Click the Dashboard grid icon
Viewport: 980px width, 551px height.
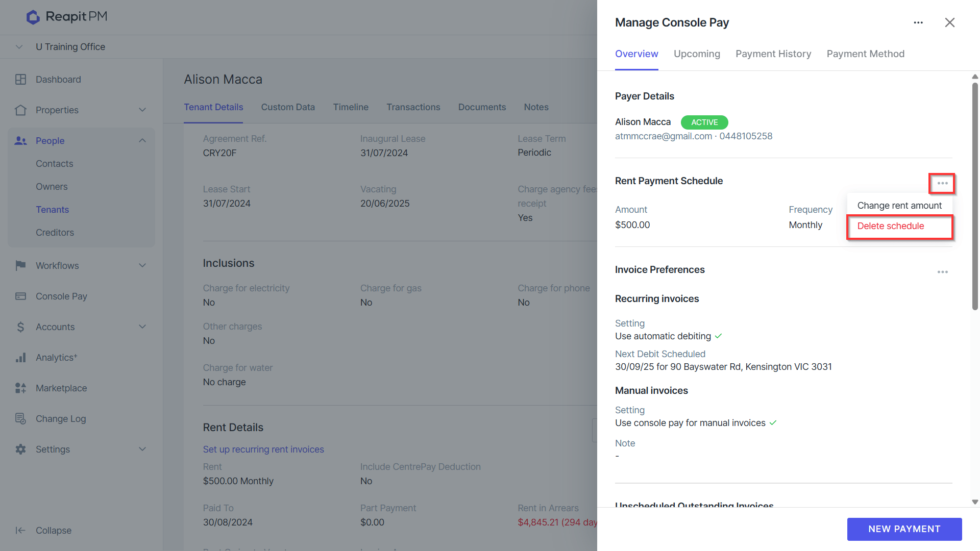(x=20, y=80)
